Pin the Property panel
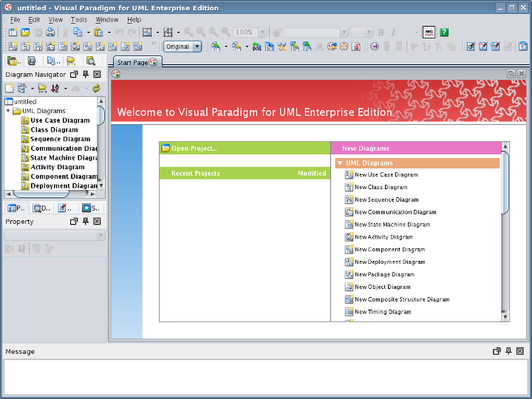This screenshot has height=399, width=532. 86,221
